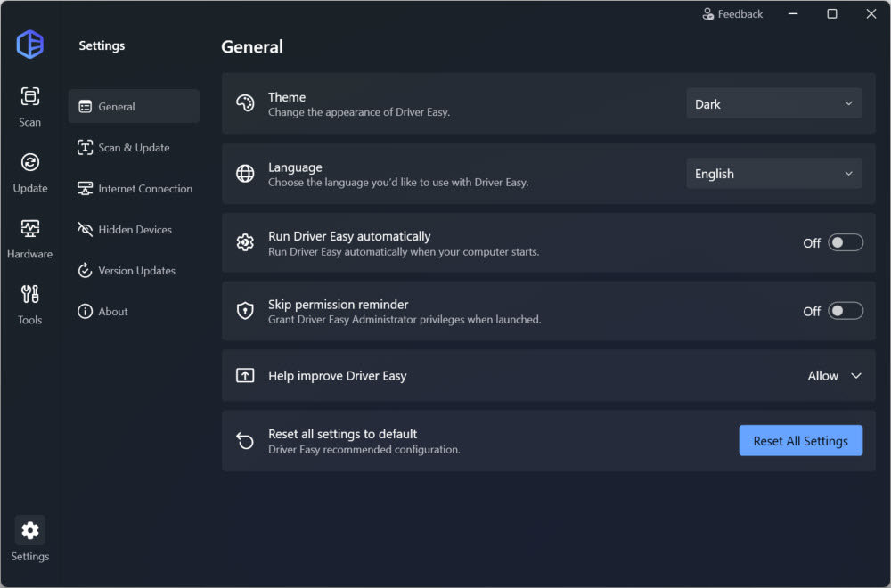
Task: Switch to Internet Connection settings
Action: point(144,189)
